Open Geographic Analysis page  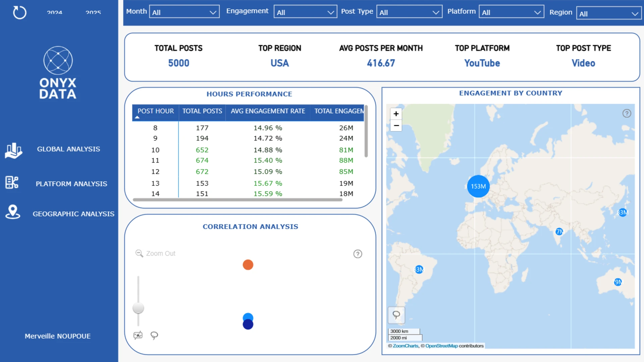[73, 214]
